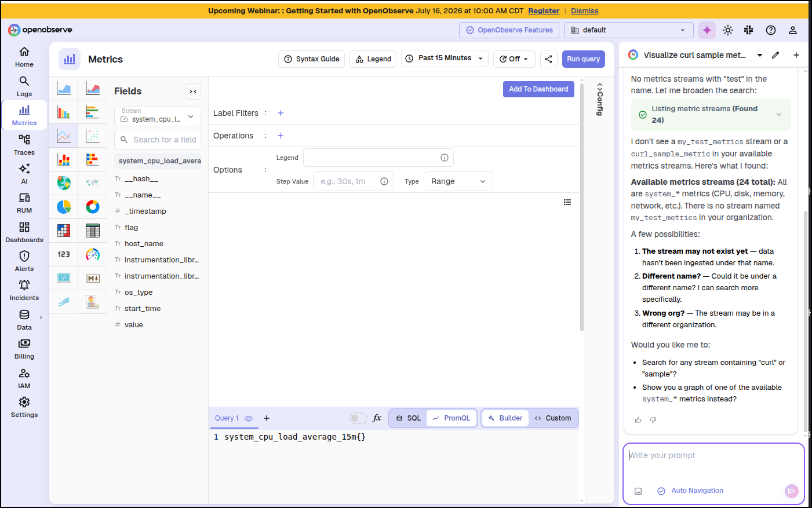Image resolution: width=812 pixels, height=508 pixels.
Task: Open the Stream selector dropdown
Action: (x=158, y=116)
